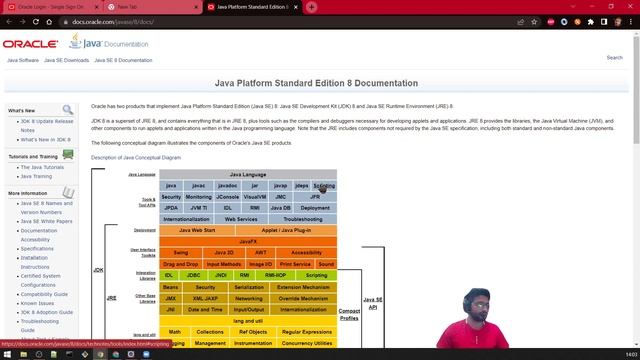
Task: Go back using the browser back arrow
Action: [9, 22]
